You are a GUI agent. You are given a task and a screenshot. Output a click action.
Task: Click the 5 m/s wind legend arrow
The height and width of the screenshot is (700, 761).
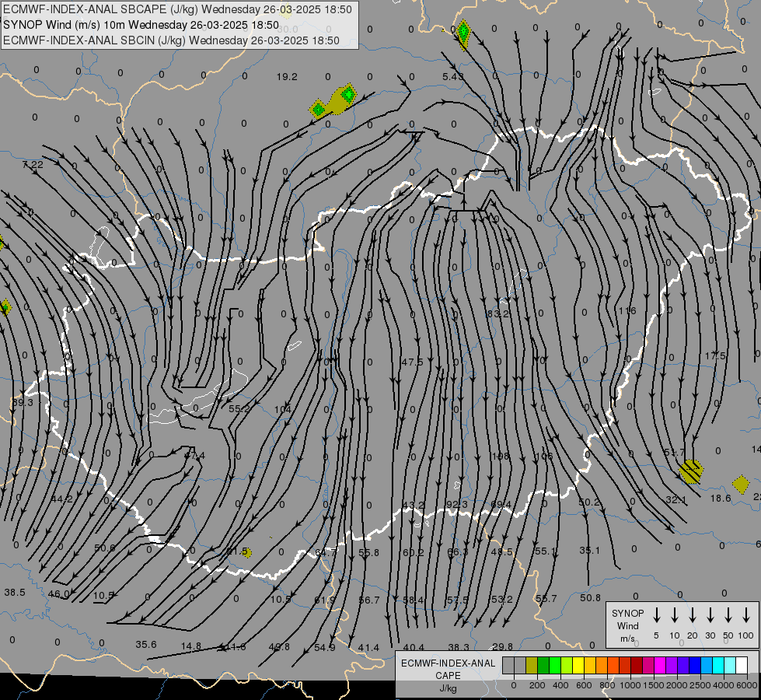coord(656,615)
